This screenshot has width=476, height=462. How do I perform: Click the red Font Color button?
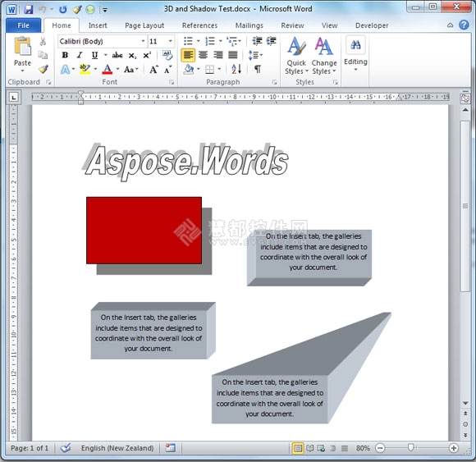click(108, 70)
